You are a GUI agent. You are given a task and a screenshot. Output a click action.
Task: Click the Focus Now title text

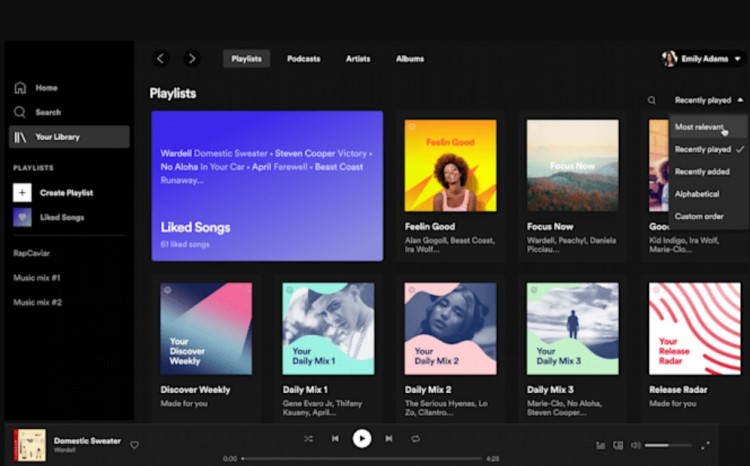(x=550, y=226)
